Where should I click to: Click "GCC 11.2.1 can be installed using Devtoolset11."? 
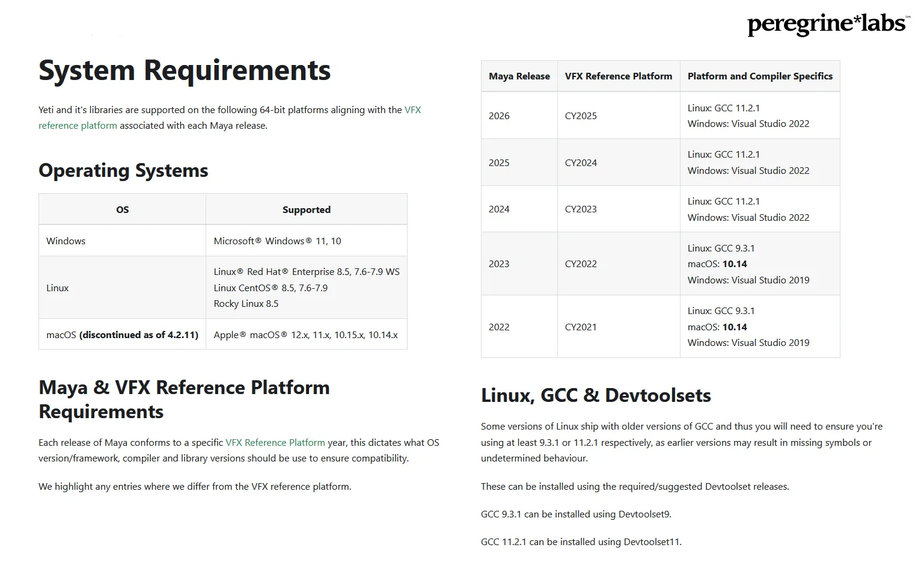pyautogui.click(x=581, y=541)
